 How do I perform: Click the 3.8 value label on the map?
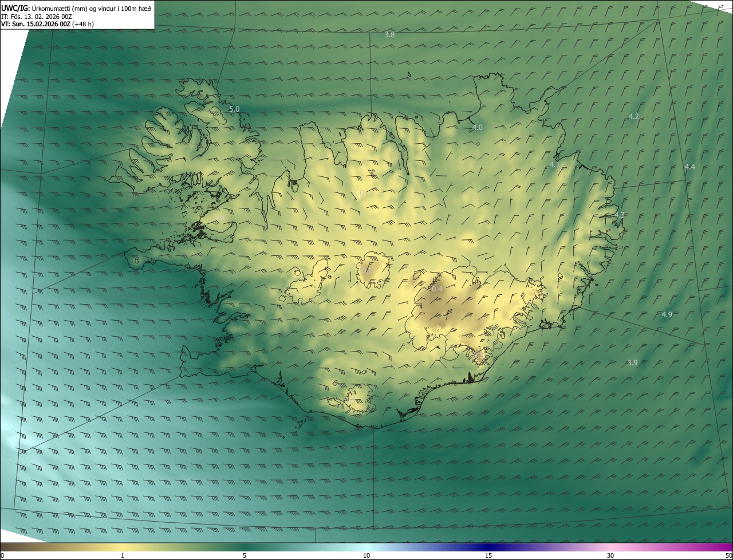[389, 35]
